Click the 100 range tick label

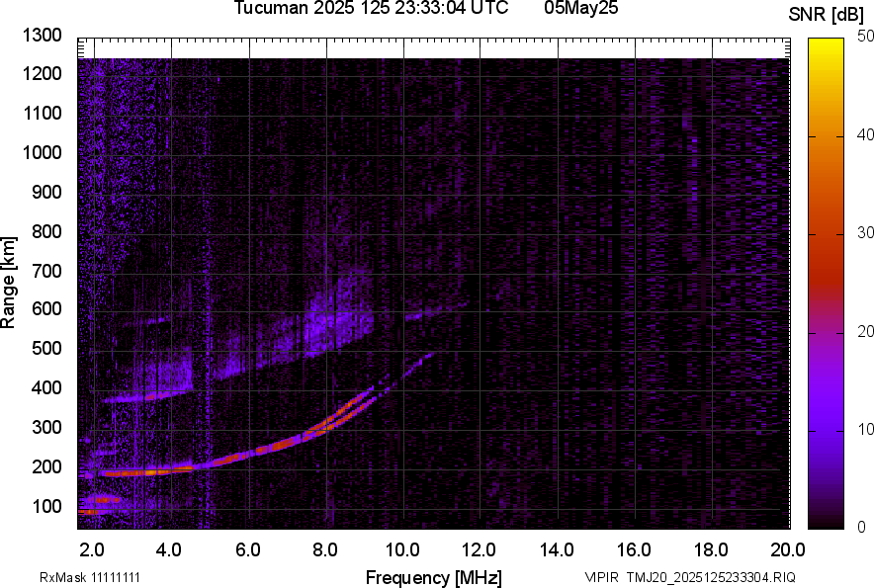pos(46,506)
